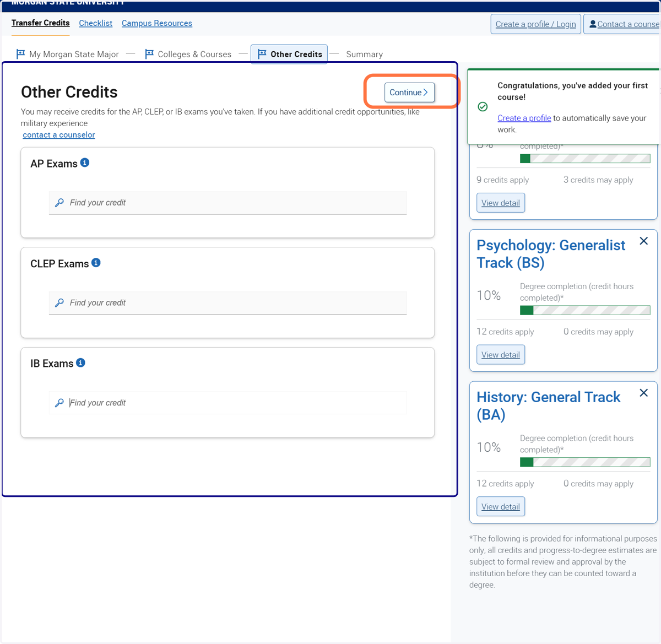Screen dimensions: 661x644
Task: Click the My Morgan State Major flag icon
Action: tap(20, 54)
